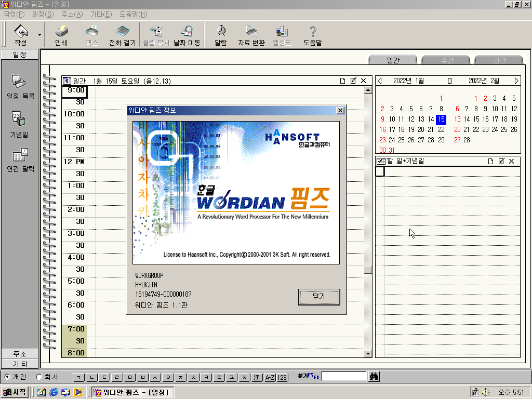Click the 전화 걸기 (Dial) icon
The width and height of the screenshot is (532, 399).
click(123, 35)
